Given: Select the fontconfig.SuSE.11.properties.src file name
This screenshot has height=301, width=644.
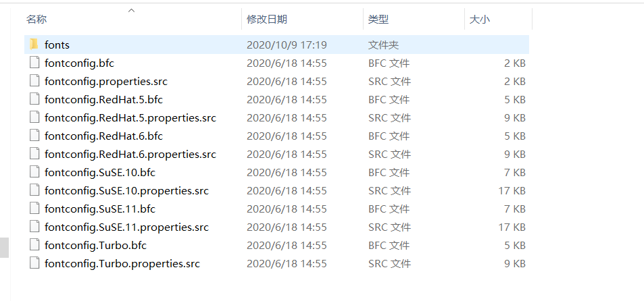Looking at the screenshot, I should 126,227.
